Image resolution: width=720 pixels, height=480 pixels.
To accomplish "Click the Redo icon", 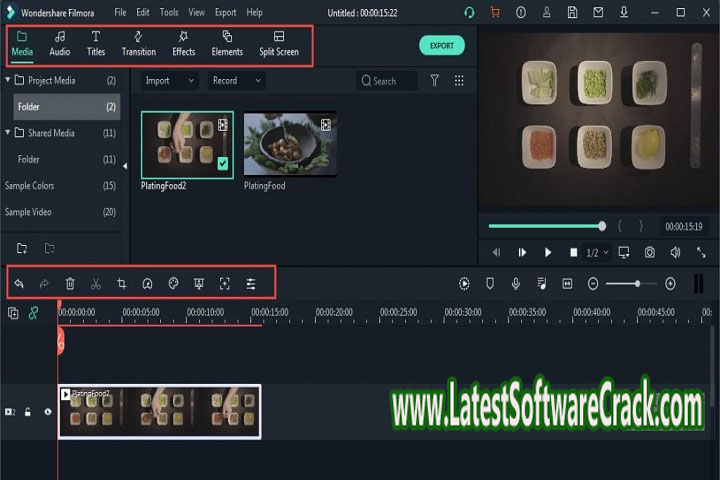I will click(x=44, y=284).
